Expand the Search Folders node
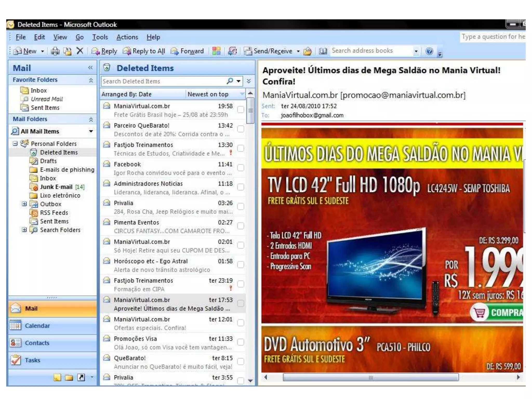Image resolution: width=532 pixels, height=399 pixels. coord(24,230)
